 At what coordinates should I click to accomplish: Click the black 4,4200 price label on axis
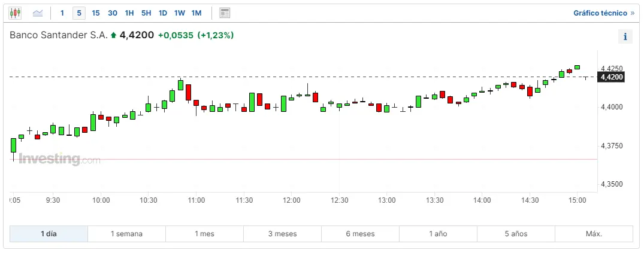tap(612, 77)
